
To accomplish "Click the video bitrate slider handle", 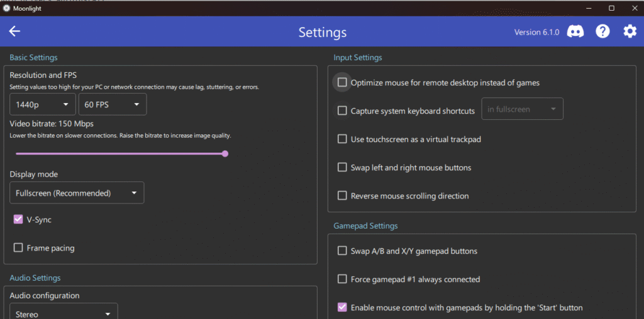I will 225,154.
